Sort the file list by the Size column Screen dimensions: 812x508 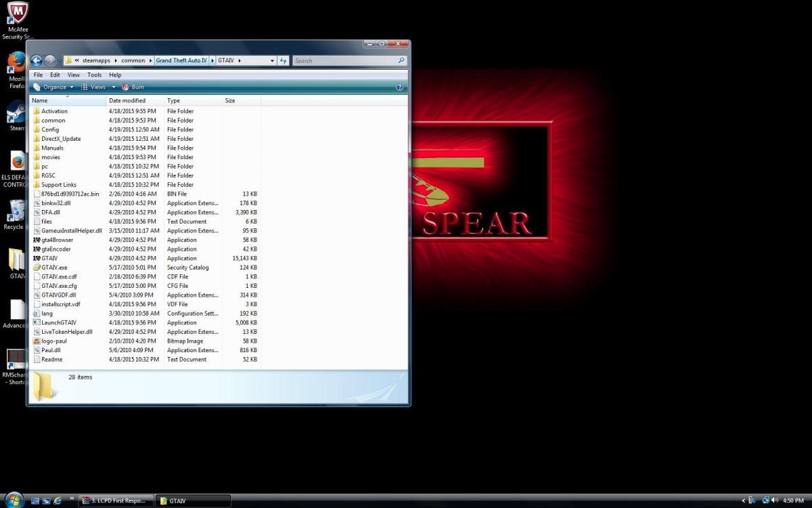click(230, 100)
